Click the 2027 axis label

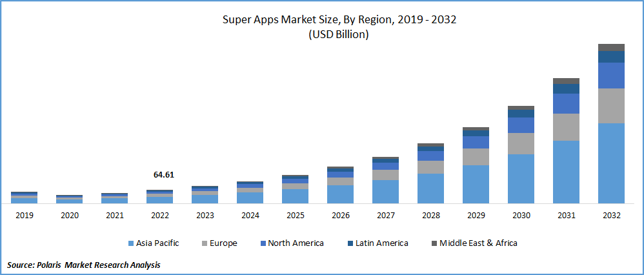tap(386, 216)
